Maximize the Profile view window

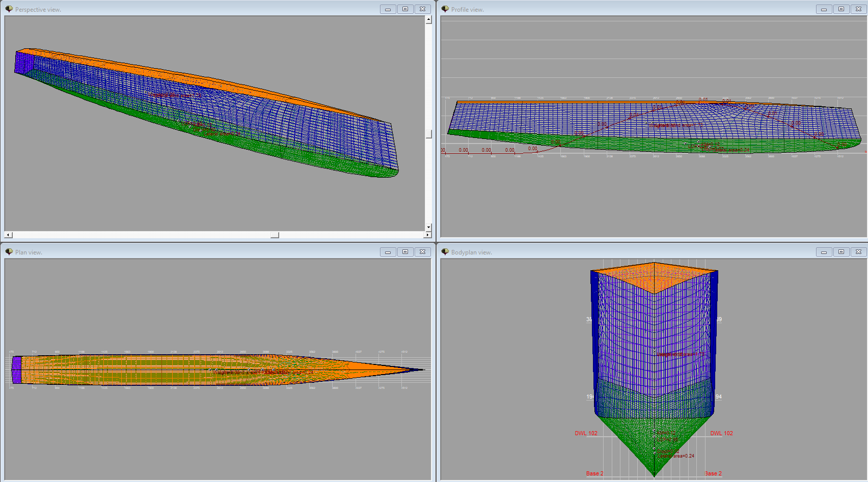pyautogui.click(x=841, y=9)
